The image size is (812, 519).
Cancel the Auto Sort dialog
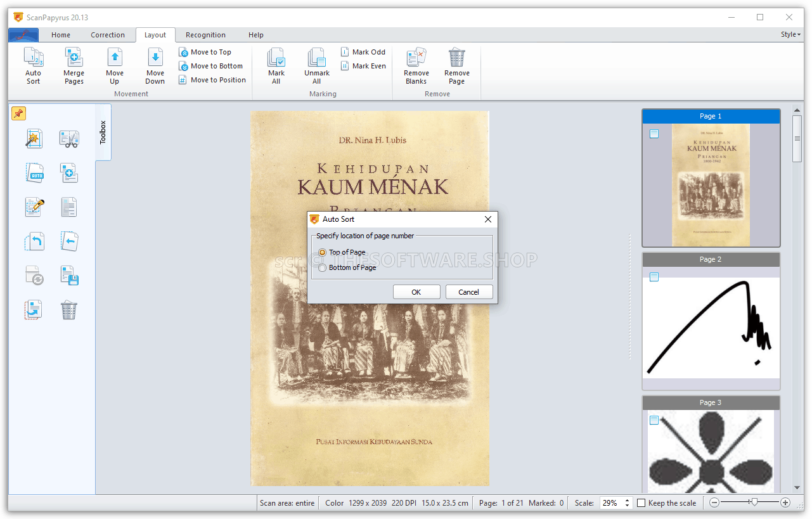tap(469, 292)
